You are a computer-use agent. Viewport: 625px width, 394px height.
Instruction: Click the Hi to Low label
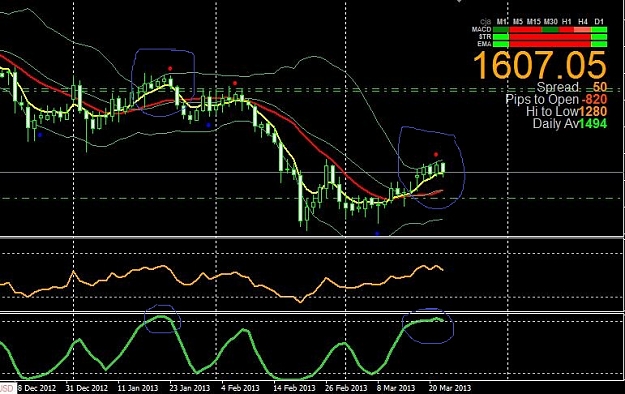tap(552, 111)
